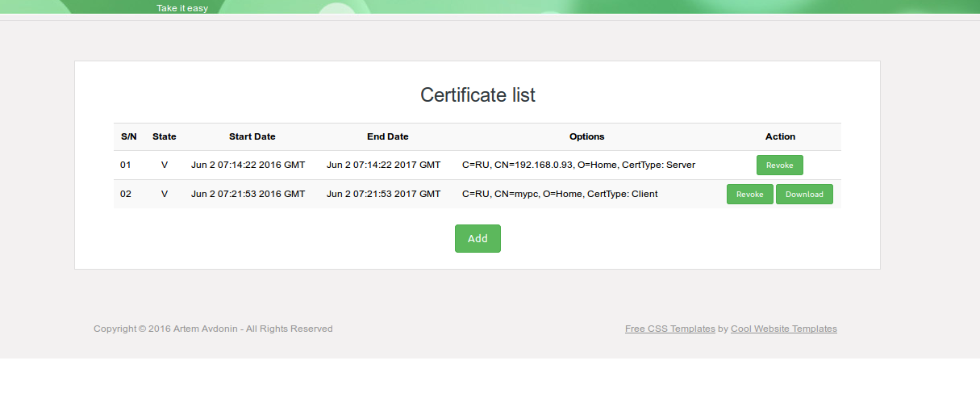Open the Free CSS Templates link

point(669,329)
